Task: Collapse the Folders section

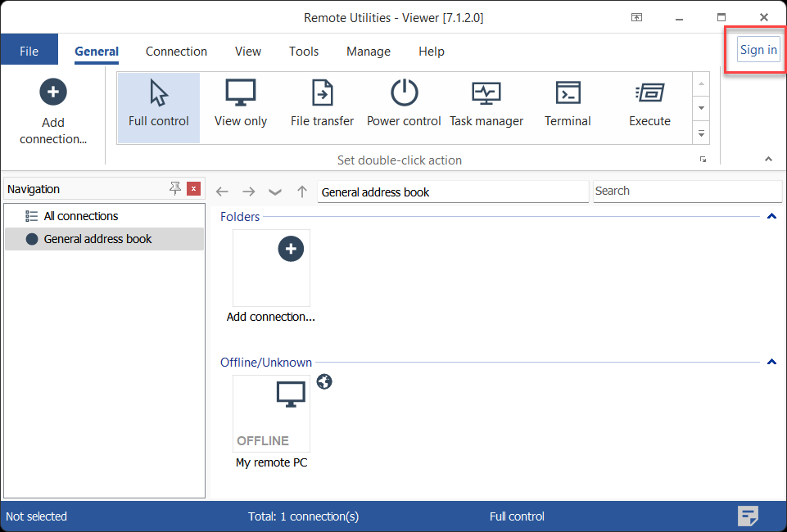Action: coord(771,217)
